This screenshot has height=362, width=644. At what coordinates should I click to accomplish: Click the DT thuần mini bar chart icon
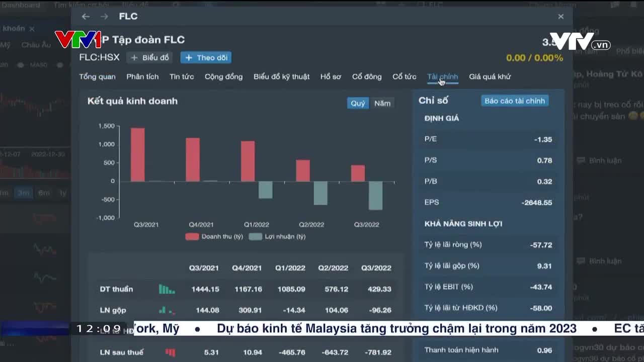(167, 289)
